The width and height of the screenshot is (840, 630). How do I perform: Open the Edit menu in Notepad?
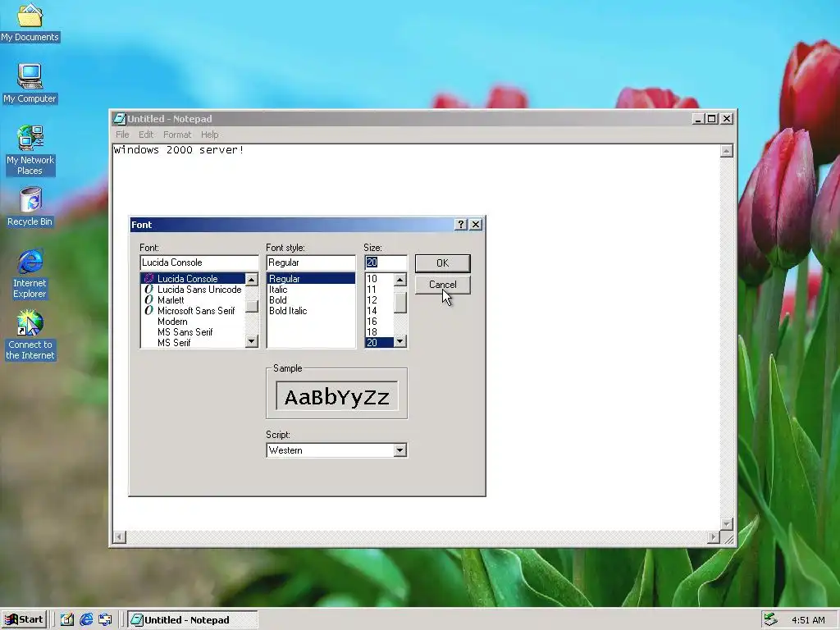(x=146, y=135)
